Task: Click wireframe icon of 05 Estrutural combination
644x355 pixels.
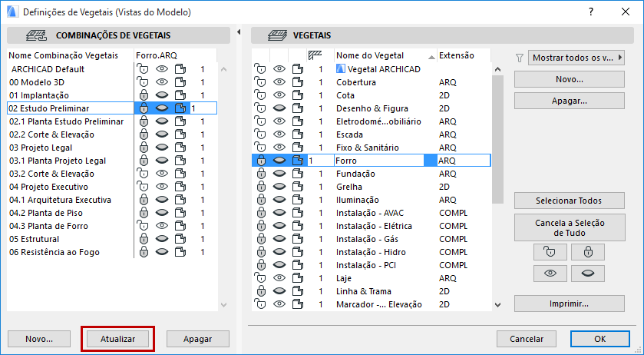Action: (180, 239)
